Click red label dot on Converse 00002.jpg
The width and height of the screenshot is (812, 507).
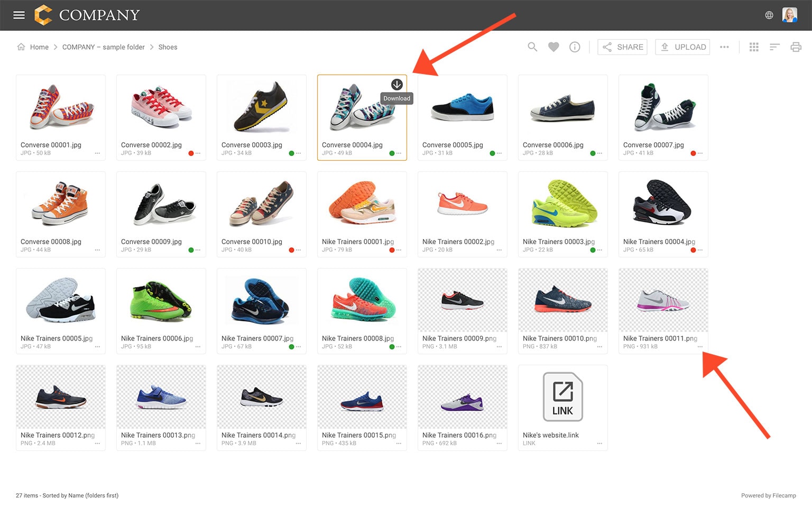(191, 153)
